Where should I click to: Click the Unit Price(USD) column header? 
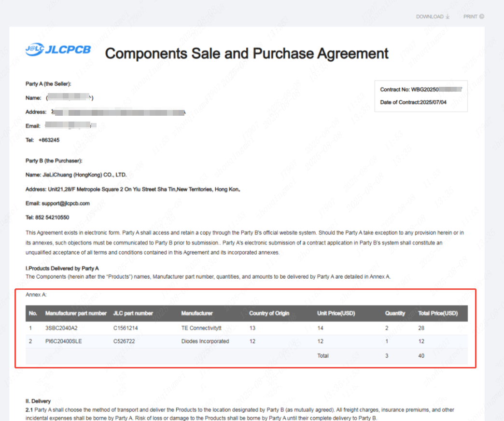coord(336,313)
